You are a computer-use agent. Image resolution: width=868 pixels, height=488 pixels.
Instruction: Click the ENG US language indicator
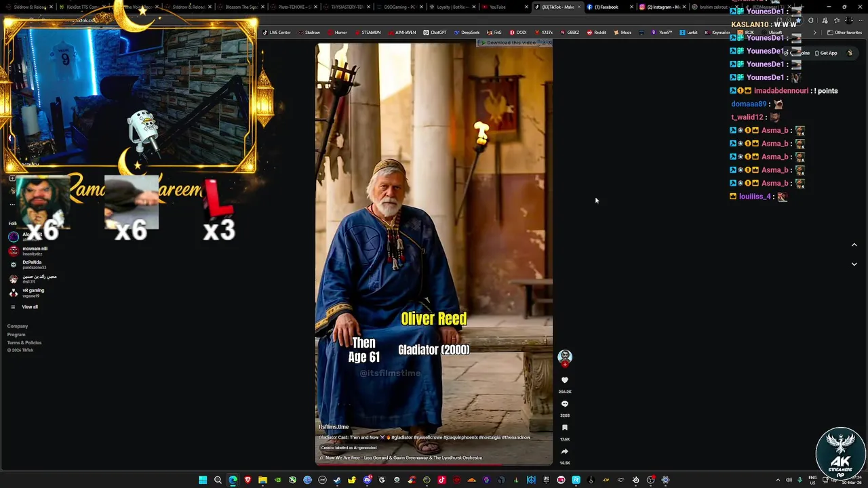coord(813,480)
